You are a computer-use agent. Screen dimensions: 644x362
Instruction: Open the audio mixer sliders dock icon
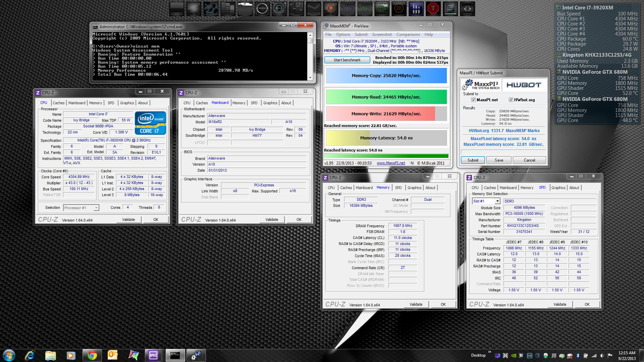tap(297, 9)
